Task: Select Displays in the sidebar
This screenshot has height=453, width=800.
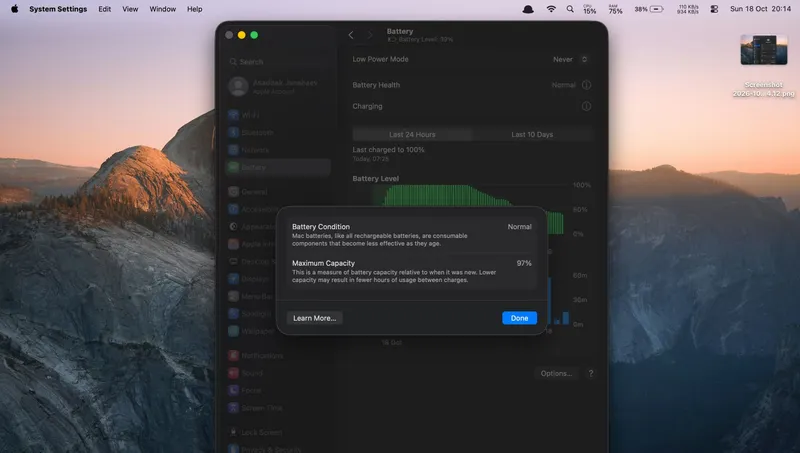Action: pyautogui.click(x=253, y=279)
